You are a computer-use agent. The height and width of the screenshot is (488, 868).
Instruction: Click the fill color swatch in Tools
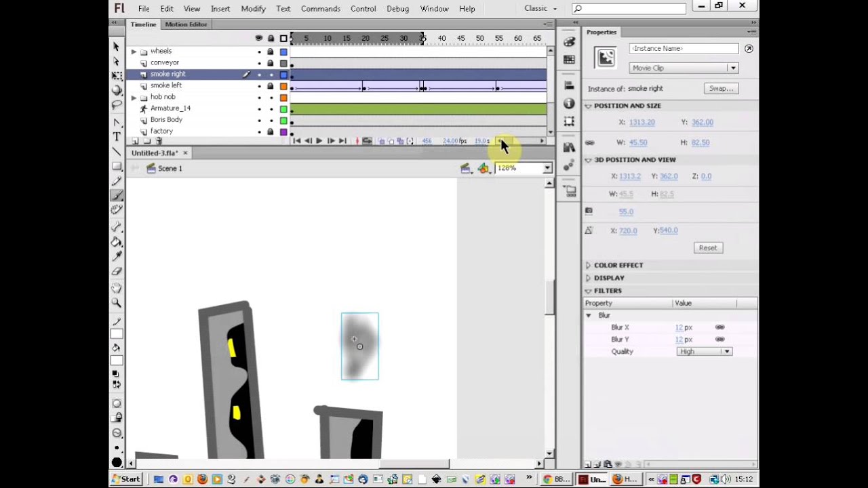coord(117,361)
